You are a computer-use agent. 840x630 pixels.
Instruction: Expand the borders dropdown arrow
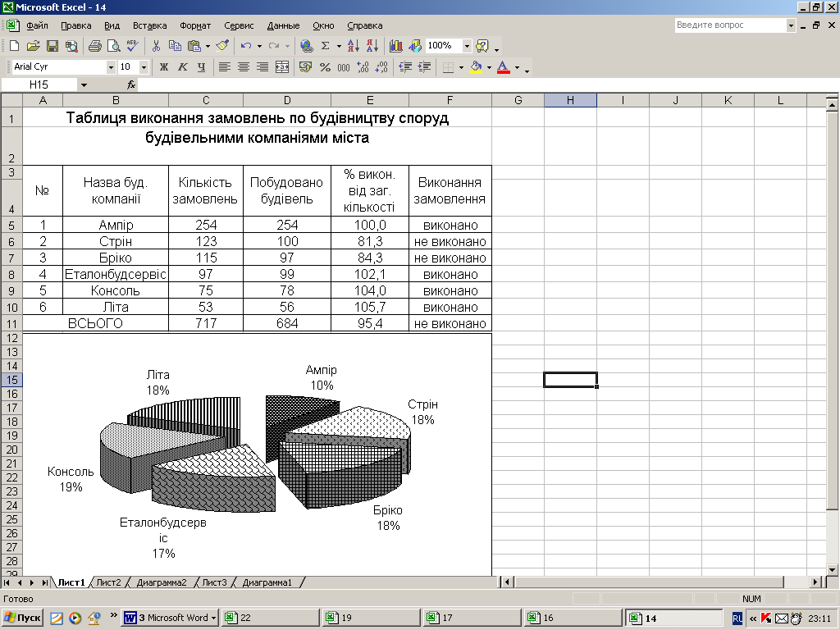(461, 67)
